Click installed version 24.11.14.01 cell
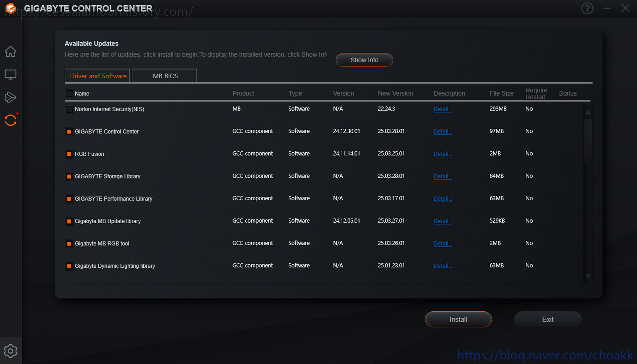 click(x=346, y=154)
